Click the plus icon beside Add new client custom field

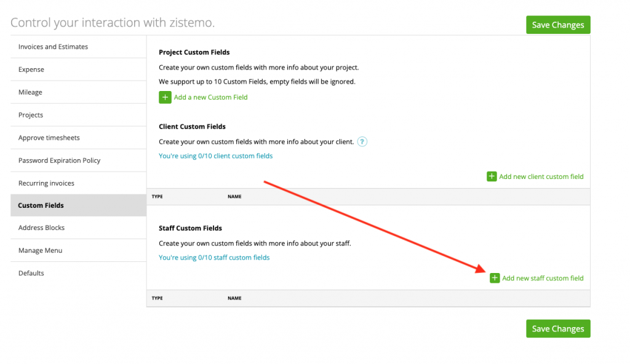(x=492, y=176)
